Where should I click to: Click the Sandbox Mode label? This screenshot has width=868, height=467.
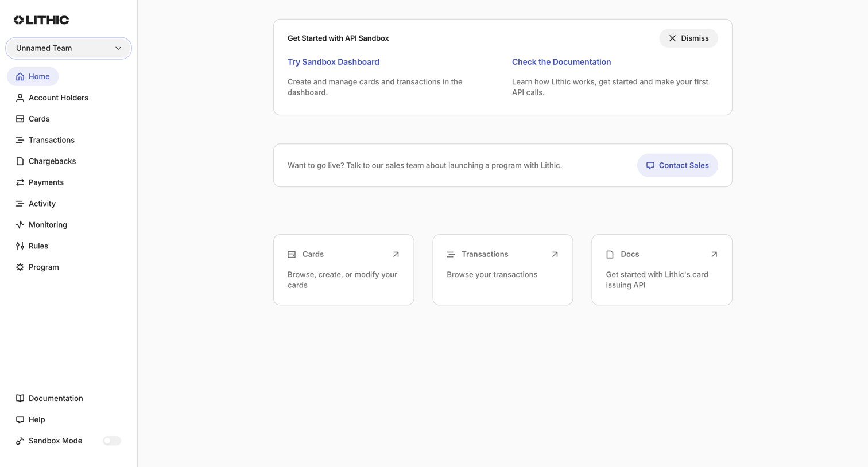[55, 441]
